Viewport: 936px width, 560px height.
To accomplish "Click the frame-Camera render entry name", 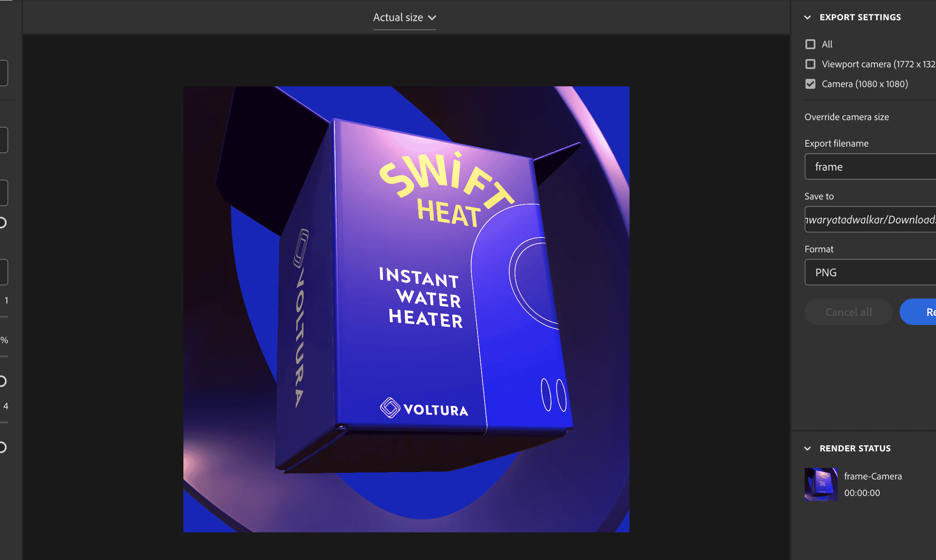I will pyautogui.click(x=873, y=477).
